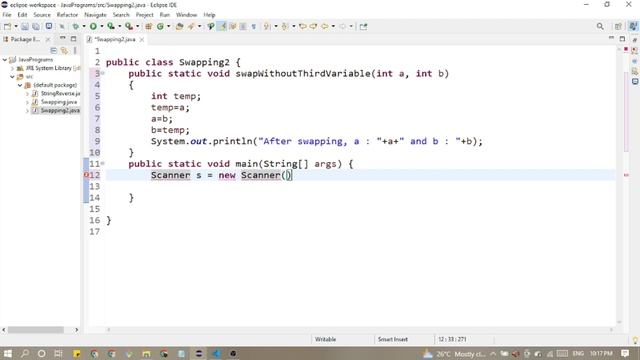Open the Windows Start menu
Viewport: 640px width, 360px height.
pyautogui.click(x=7, y=353)
